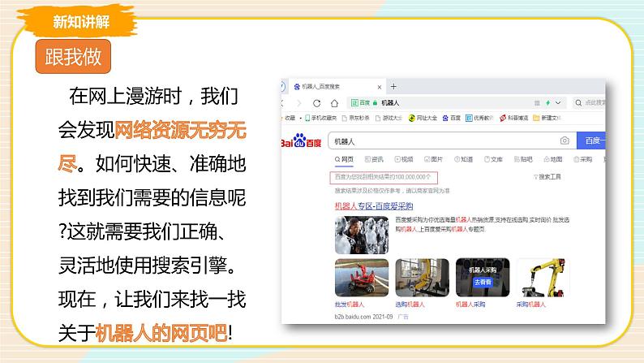Switch to the 资讯 search tab
Image resolution: width=644 pixels, height=363 pixels.
376,160
